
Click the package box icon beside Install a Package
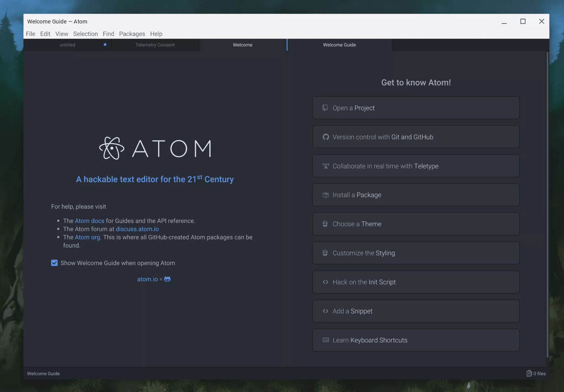326,195
